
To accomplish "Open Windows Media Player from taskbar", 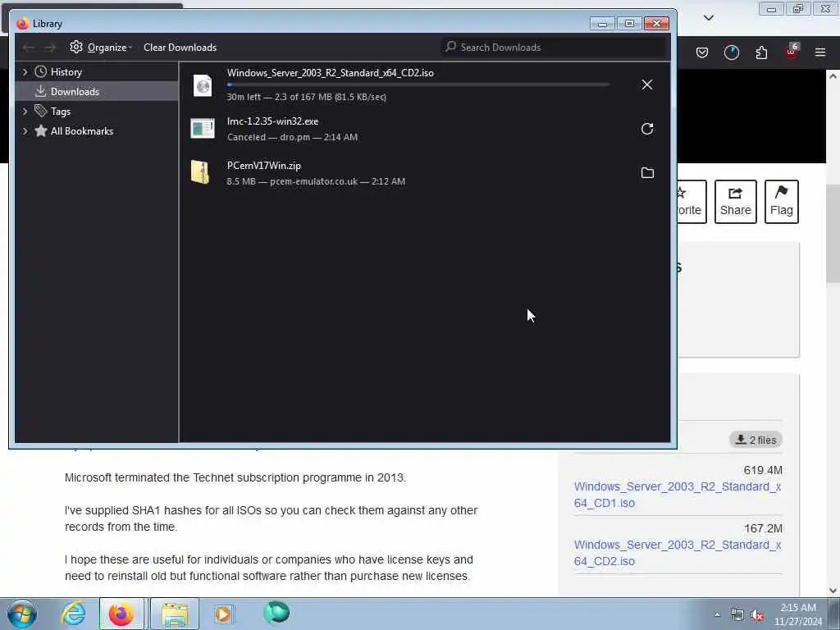I will [224, 614].
